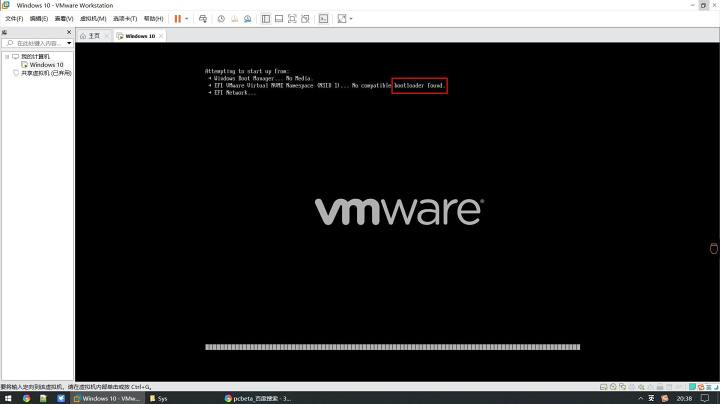Pause the virtual machine with the orange button
This screenshot has width=720, height=404.
[x=178, y=19]
